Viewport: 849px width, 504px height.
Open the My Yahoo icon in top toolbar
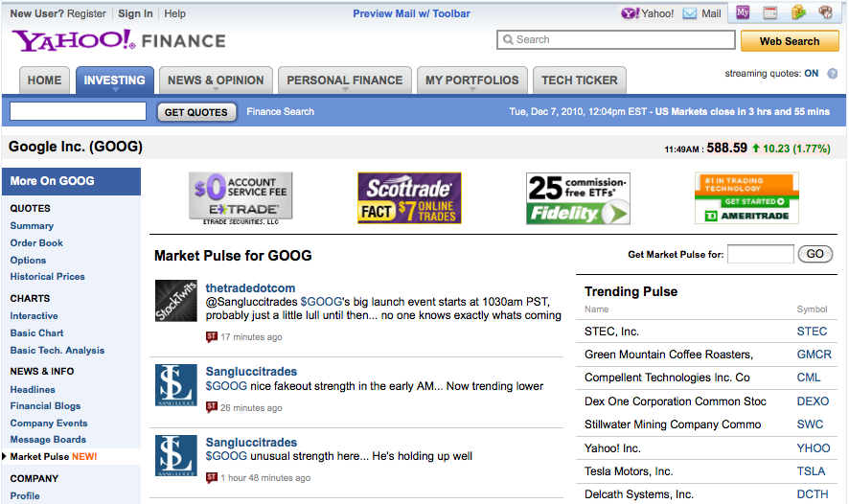743,12
